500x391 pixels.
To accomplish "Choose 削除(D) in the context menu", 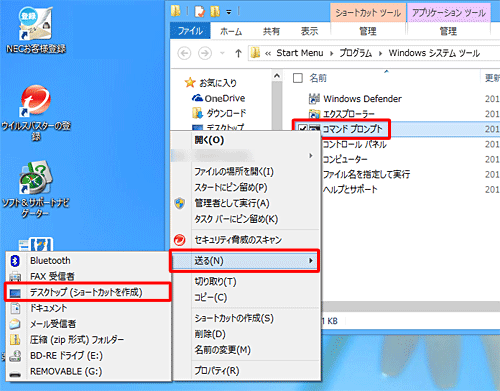I will [x=245, y=334].
